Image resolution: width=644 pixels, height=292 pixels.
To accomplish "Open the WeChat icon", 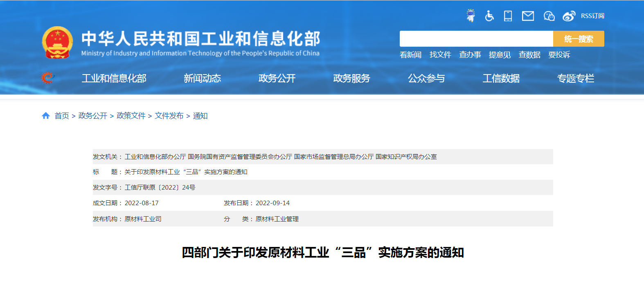I will pyautogui.click(x=549, y=16).
